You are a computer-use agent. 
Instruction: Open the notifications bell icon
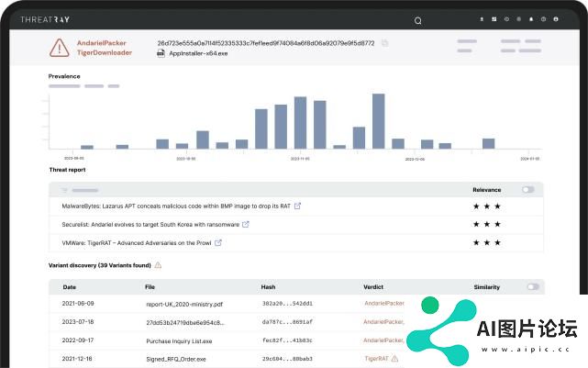tap(531, 19)
